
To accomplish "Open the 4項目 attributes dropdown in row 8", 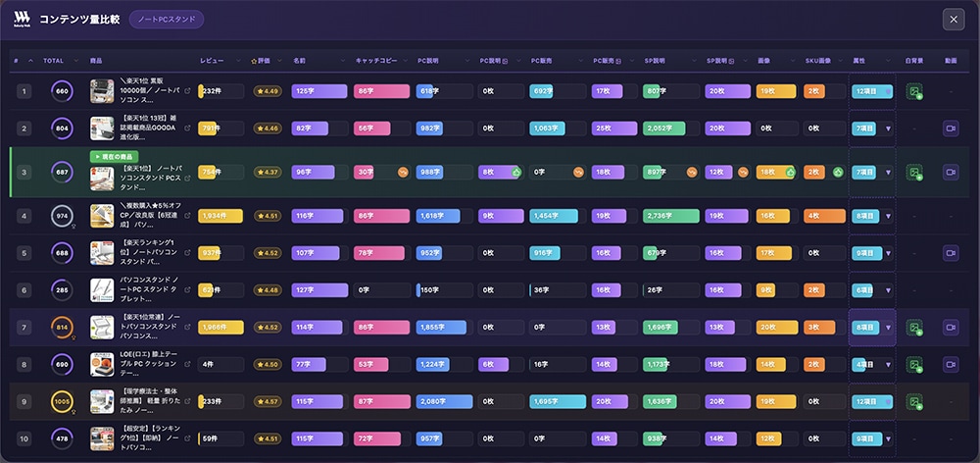I will click(888, 364).
